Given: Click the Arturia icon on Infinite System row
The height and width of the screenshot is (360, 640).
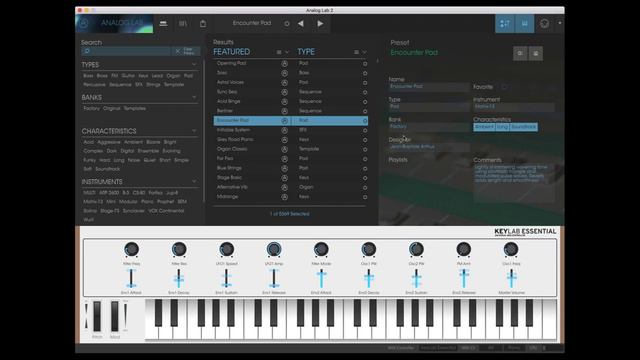Looking at the screenshot, I should tap(284, 130).
